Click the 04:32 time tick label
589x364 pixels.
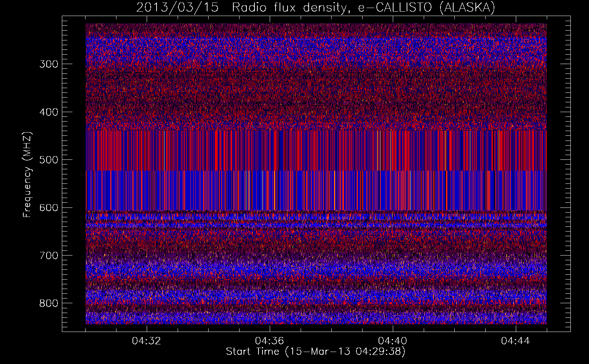pyautogui.click(x=147, y=341)
